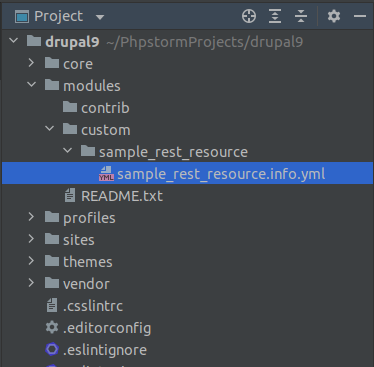Click the modules folder icon
This screenshot has height=367, width=374.
pyautogui.click(x=52, y=85)
